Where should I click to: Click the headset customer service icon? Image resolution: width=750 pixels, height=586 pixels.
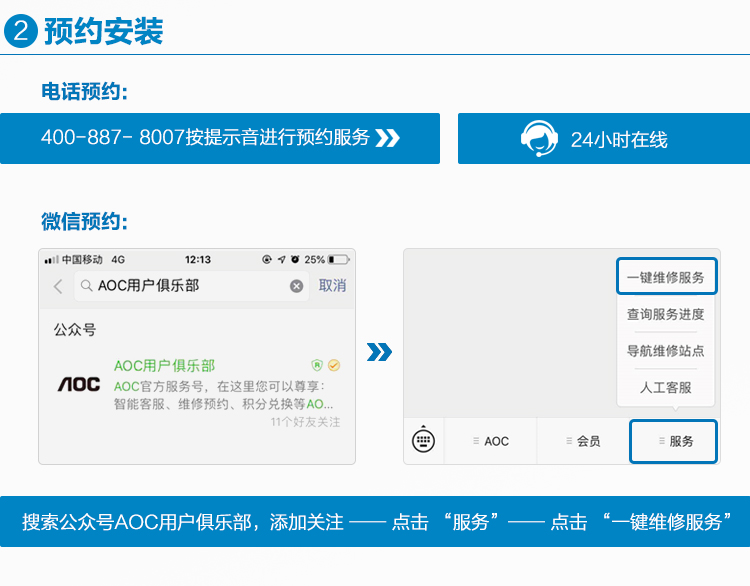coord(539,138)
